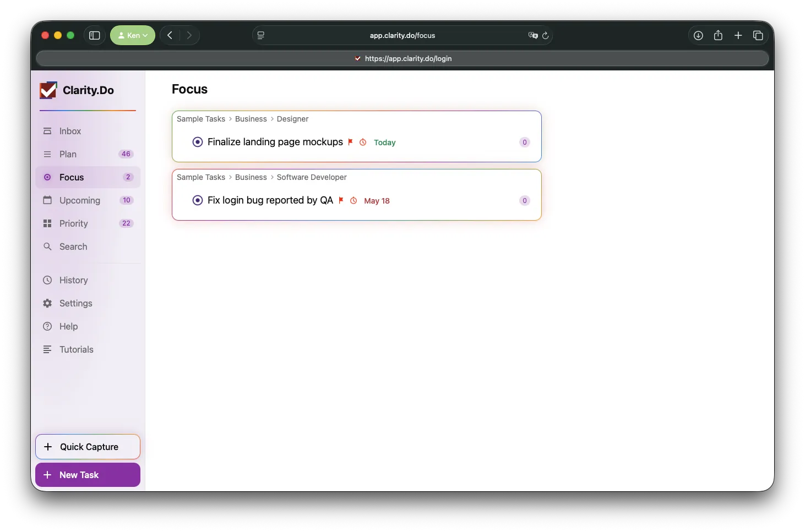Go back with the Safari back arrow
The width and height of the screenshot is (805, 532).
point(170,35)
